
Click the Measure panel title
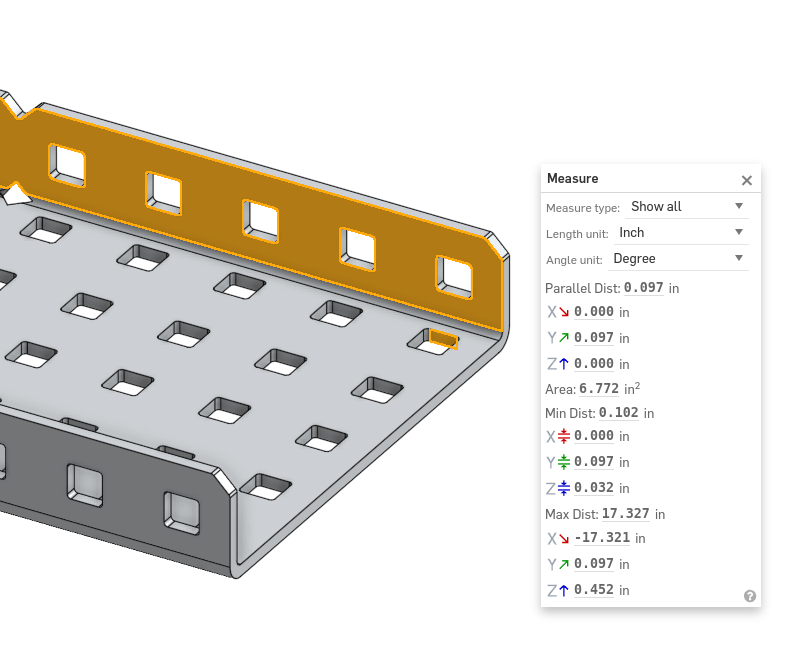(x=573, y=179)
